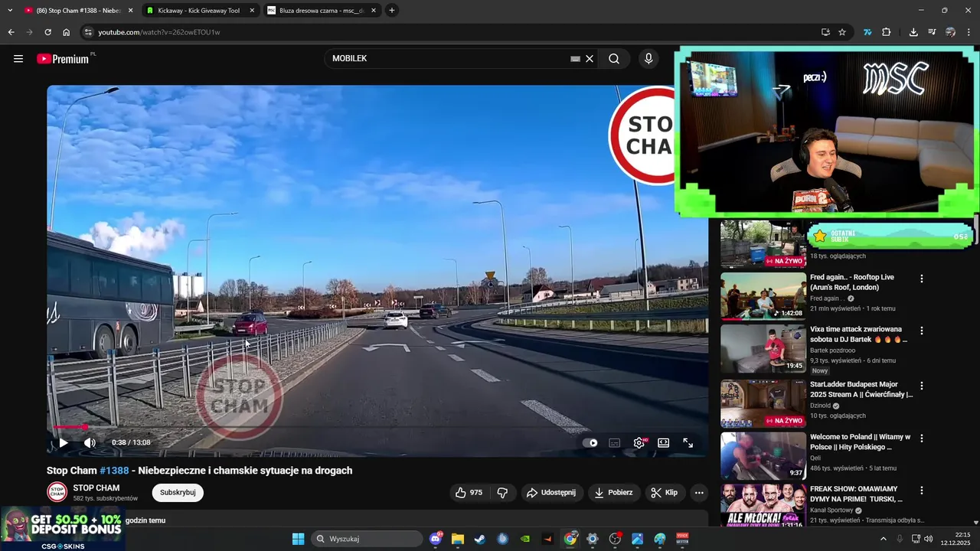Open options for StarLadder Budapest stream
This screenshot has height=551, width=980.
pos(922,386)
